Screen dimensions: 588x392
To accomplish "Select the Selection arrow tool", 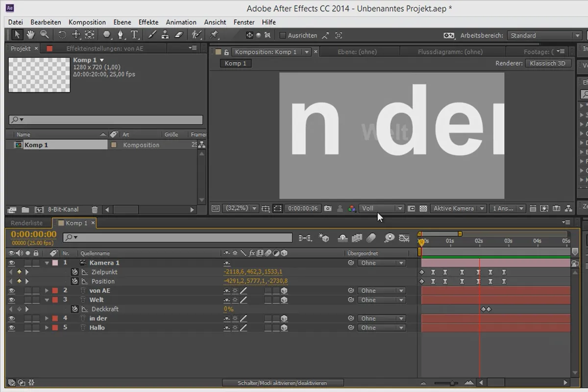I will point(17,35).
